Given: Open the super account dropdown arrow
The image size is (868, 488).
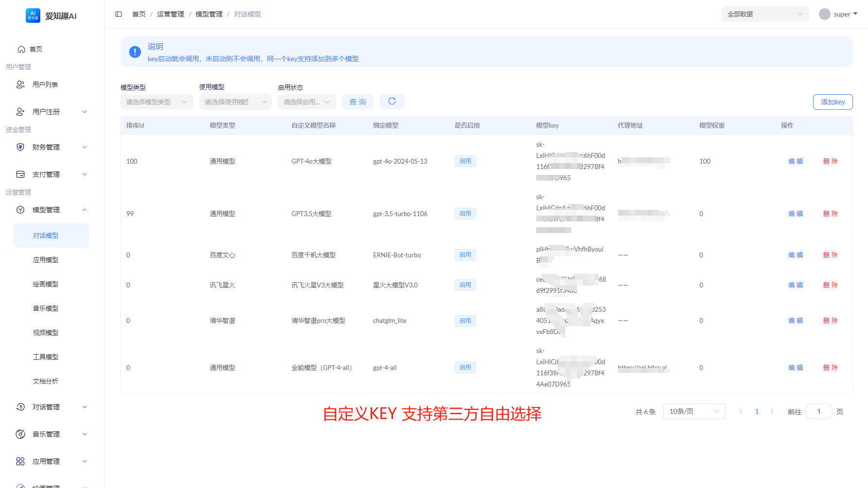Looking at the screenshot, I should pos(855,14).
